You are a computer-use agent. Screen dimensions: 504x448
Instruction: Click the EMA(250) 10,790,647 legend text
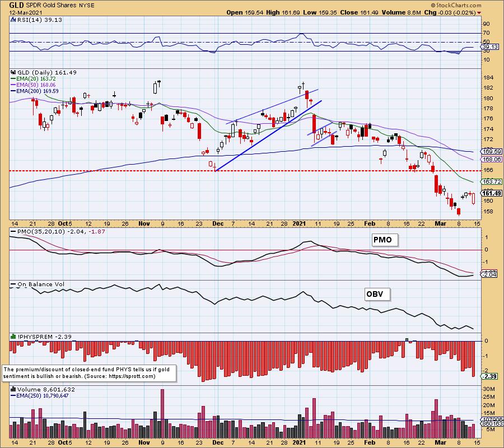[42, 396]
